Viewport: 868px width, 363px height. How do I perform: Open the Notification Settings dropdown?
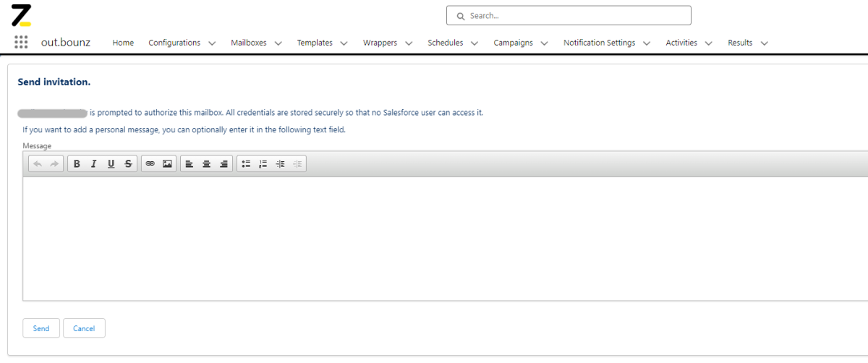point(647,43)
